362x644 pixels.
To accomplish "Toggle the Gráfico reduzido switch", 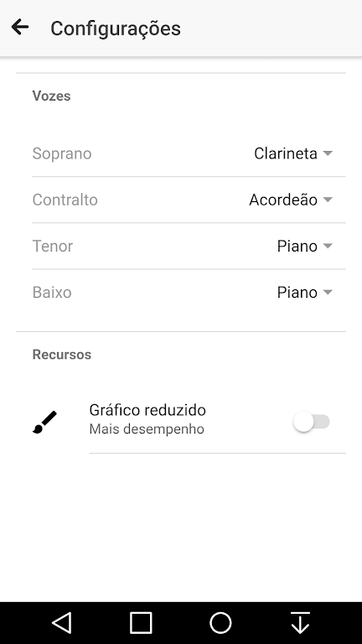I will [x=312, y=423].
